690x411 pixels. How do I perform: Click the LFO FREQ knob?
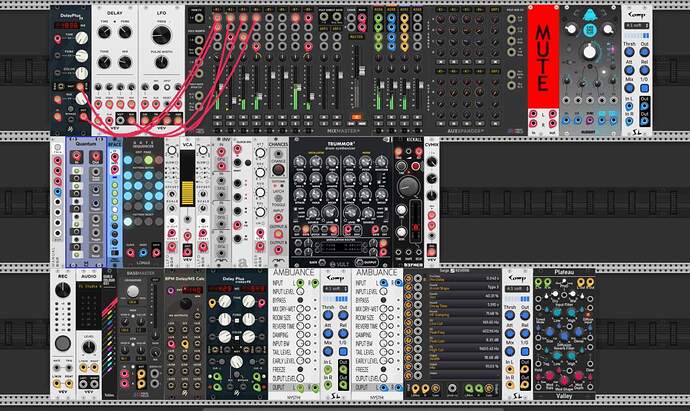tap(161, 35)
